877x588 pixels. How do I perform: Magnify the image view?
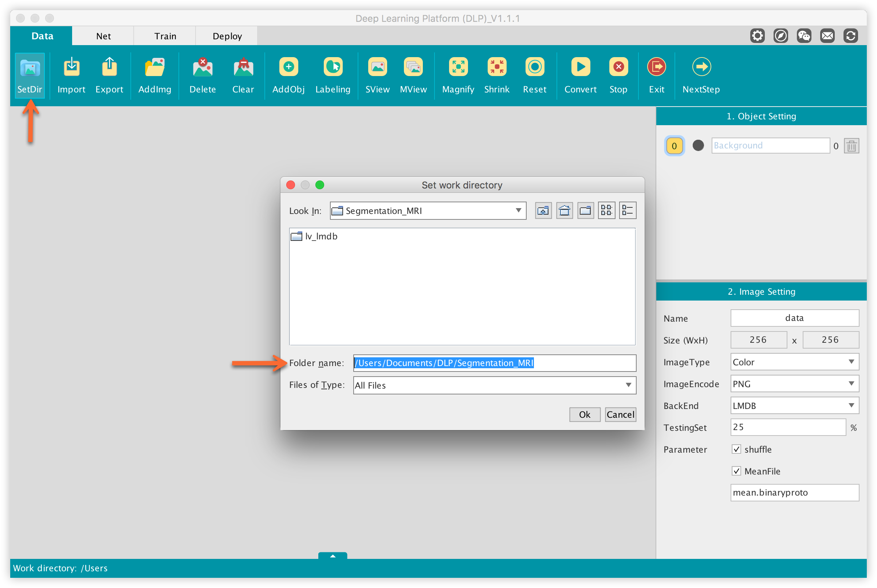point(458,75)
